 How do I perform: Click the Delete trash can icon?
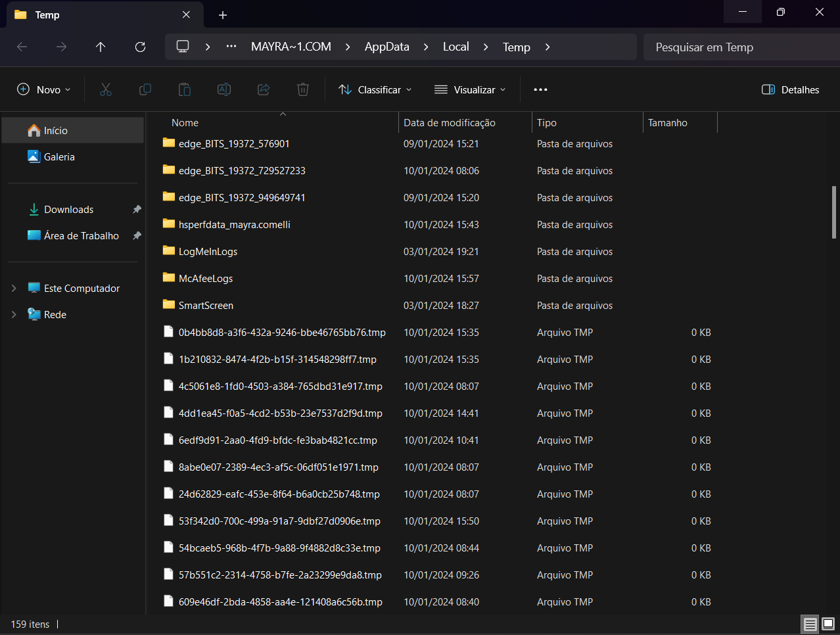click(x=303, y=89)
